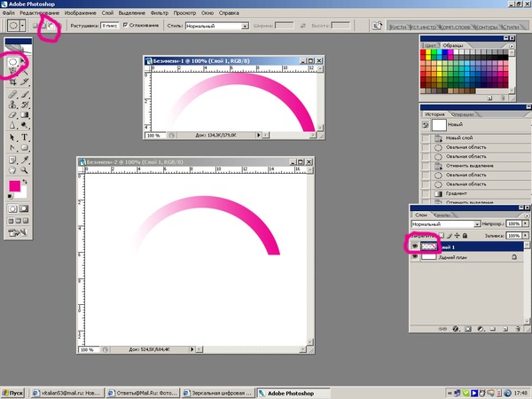
Task: Switch to the Каналы tab
Action: coord(442,215)
